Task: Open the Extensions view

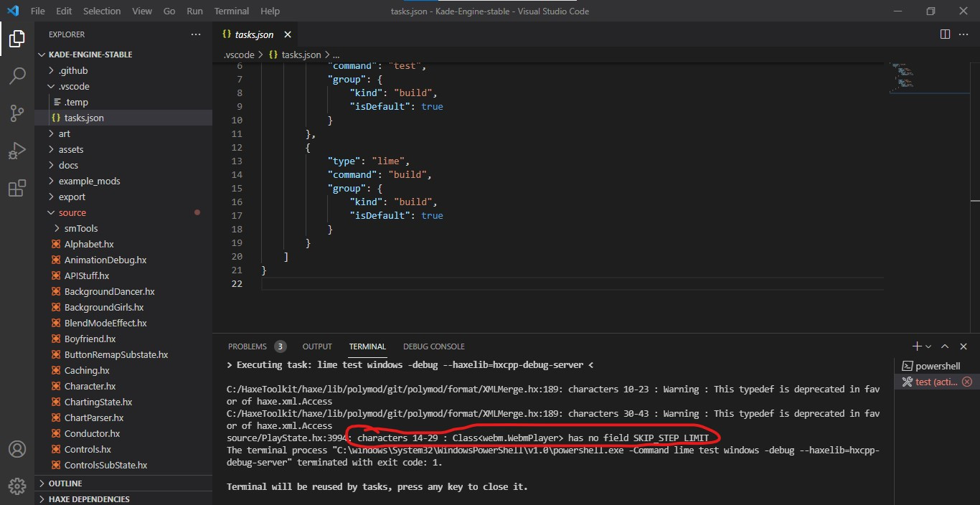Action: [17, 188]
